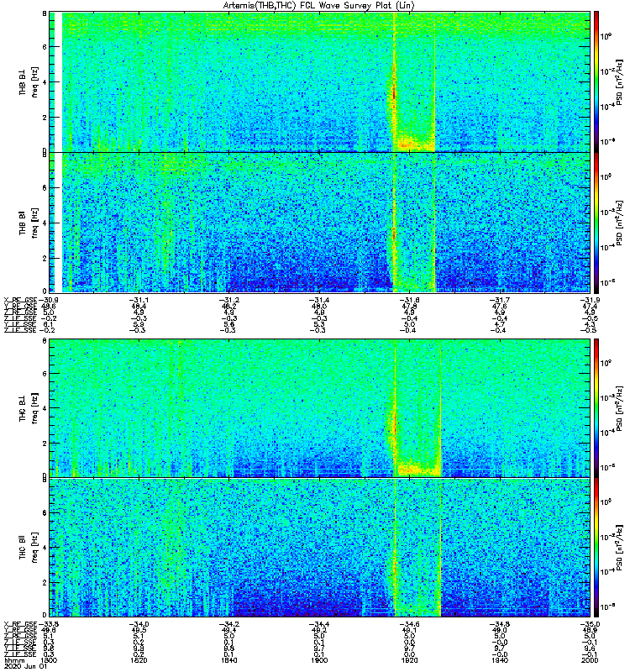Click the yellow low-frequency burst in THC B⊥ spectrogram

pos(417,468)
